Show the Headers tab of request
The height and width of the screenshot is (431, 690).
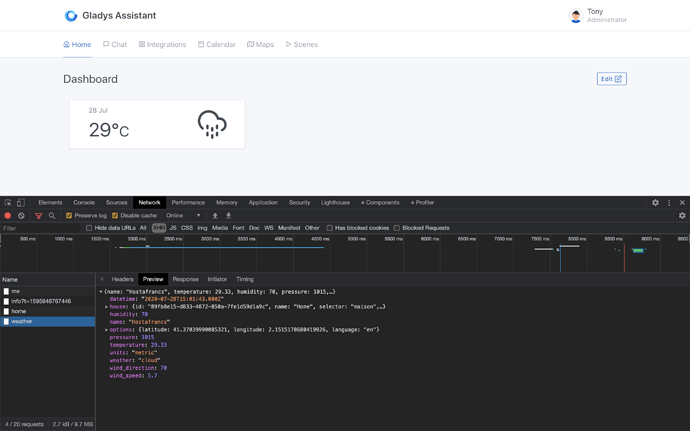tap(122, 279)
